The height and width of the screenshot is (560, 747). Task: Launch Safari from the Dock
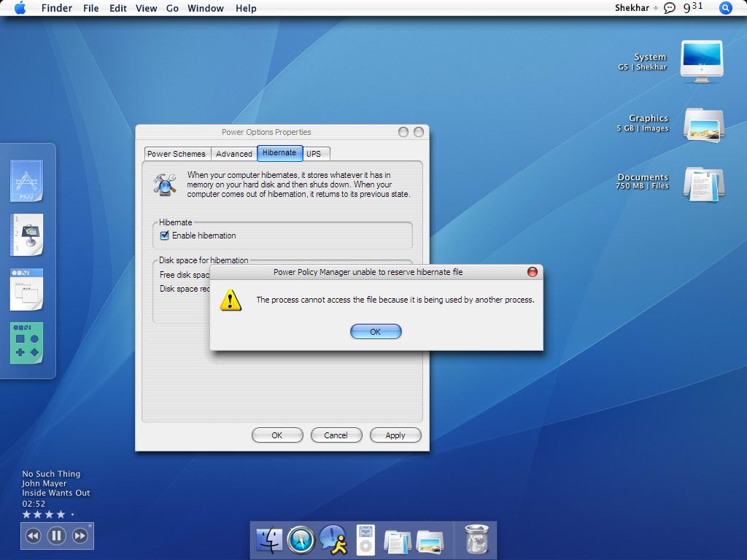tap(301, 540)
